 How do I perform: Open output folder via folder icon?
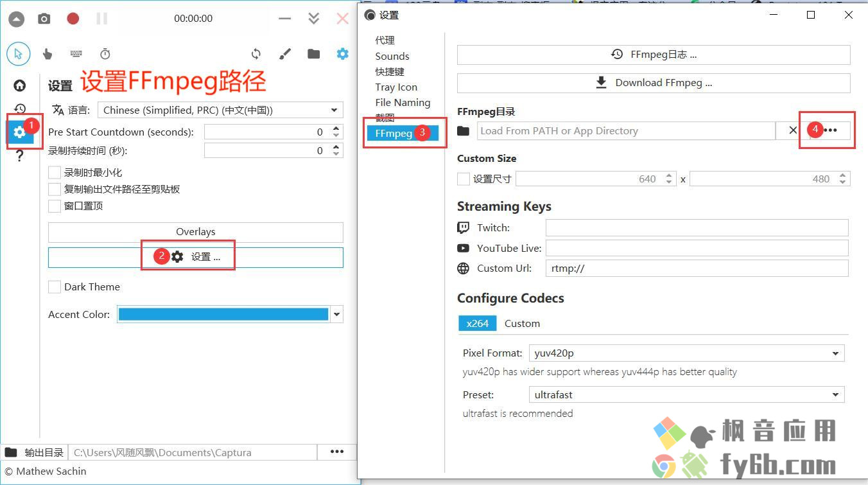(x=313, y=54)
